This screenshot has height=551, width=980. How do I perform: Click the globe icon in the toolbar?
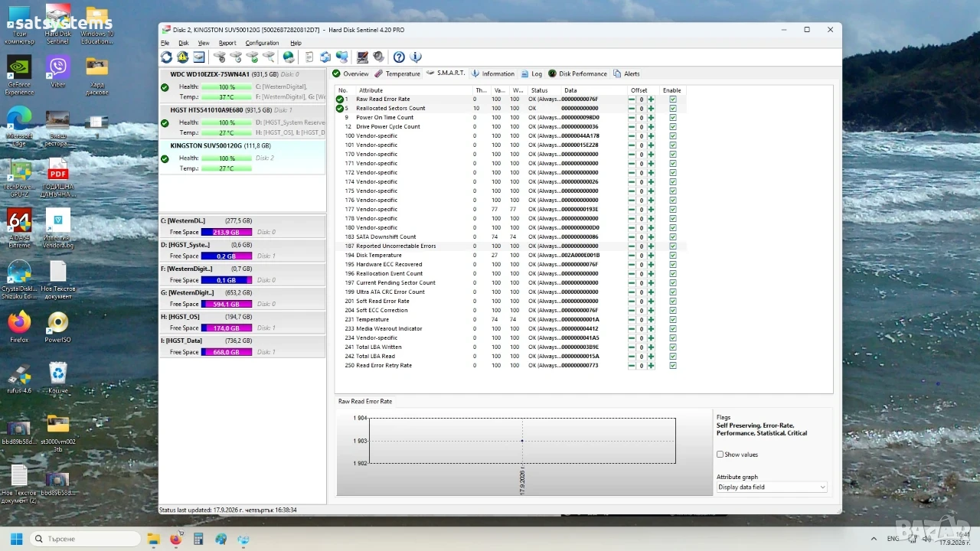(289, 57)
